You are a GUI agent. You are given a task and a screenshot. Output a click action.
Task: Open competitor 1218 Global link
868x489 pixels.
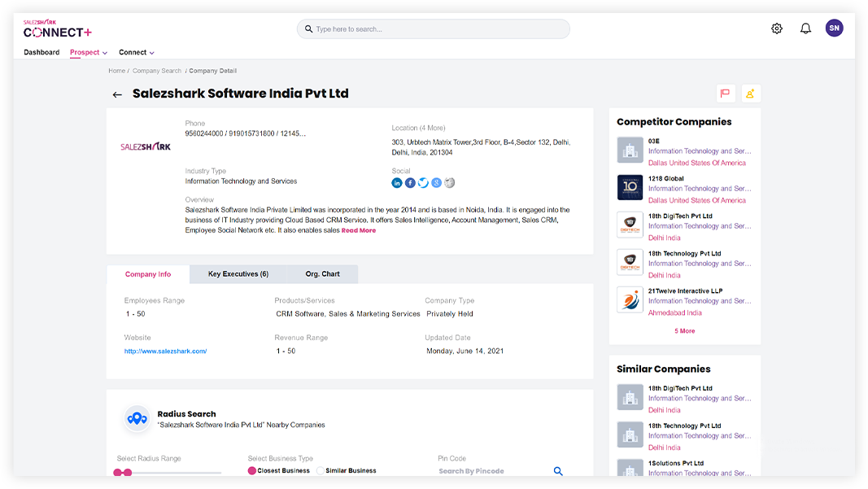[666, 179]
